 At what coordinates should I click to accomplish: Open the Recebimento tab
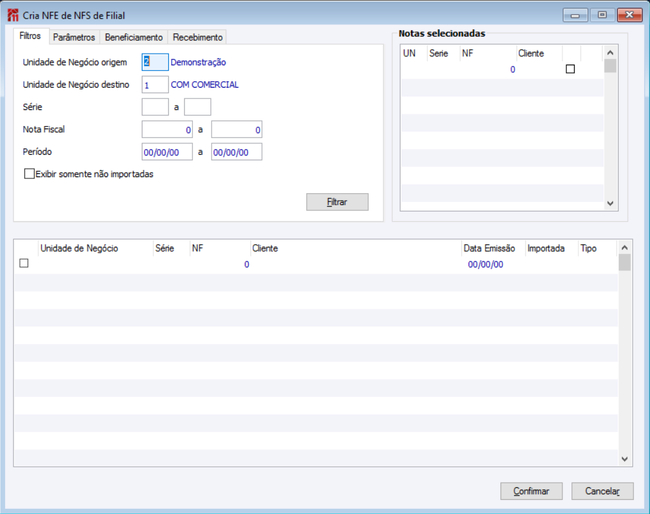click(197, 37)
